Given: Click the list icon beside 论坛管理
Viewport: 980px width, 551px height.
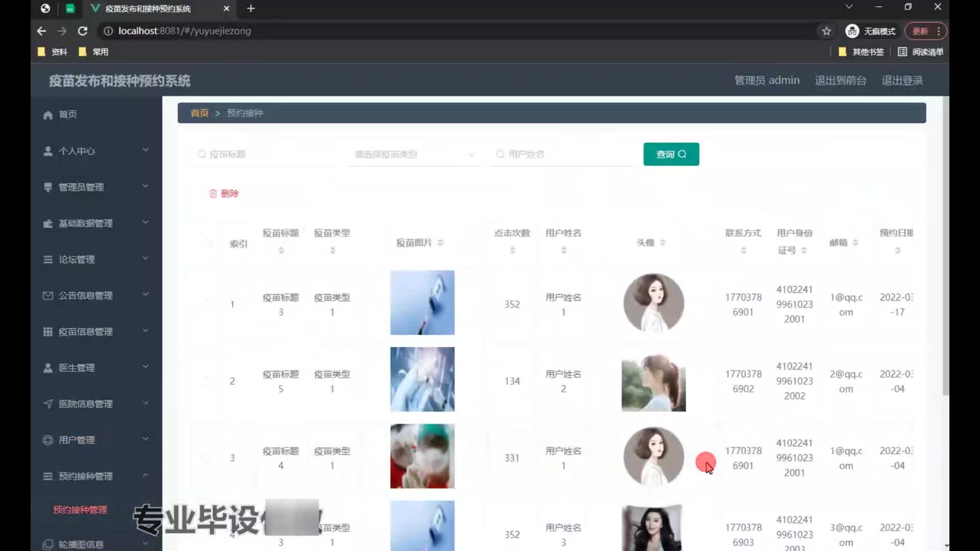Looking at the screenshot, I should (48, 260).
